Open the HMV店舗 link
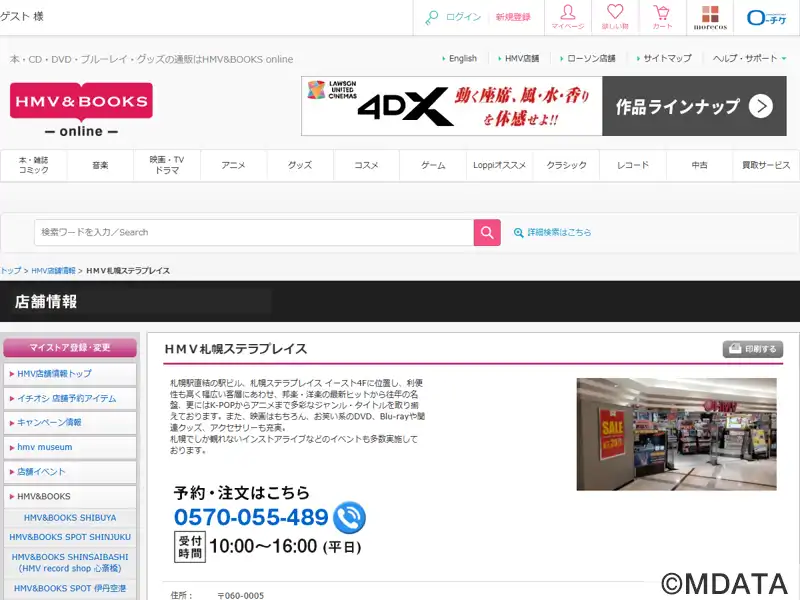The image size is (800, 600). (522, 58)
